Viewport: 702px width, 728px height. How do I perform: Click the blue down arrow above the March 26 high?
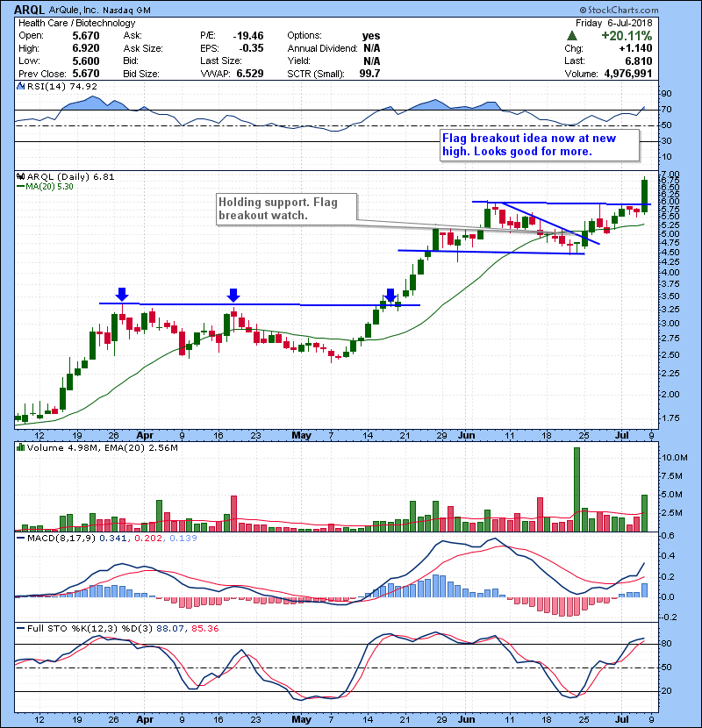point(122,294)
